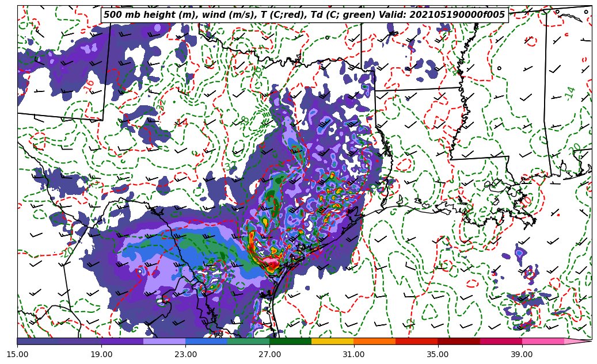Click the plot title text at top
The width and height of the screenshot is (597, 364).
click(304, 15)
